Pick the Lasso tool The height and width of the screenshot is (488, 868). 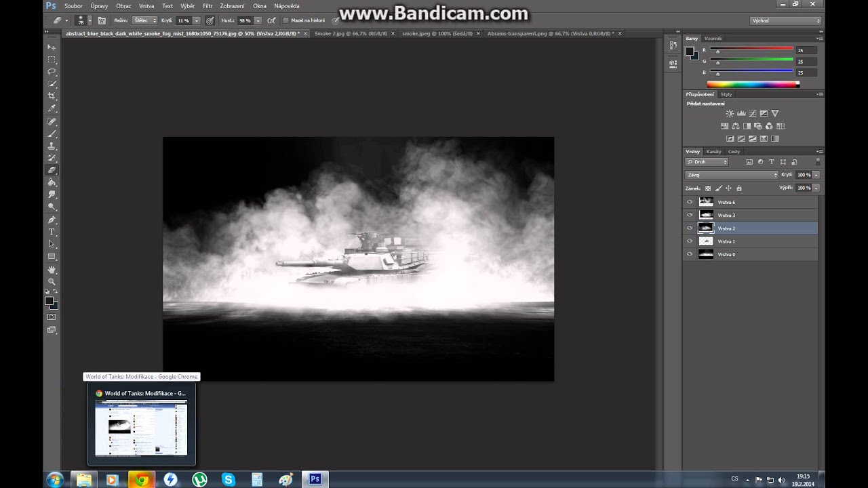[x=52, y=72]
